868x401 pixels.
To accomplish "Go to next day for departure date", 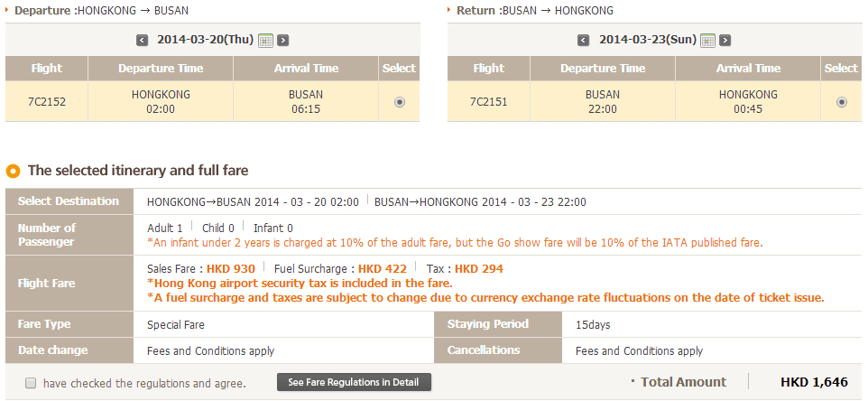I will tap(283, 40).
